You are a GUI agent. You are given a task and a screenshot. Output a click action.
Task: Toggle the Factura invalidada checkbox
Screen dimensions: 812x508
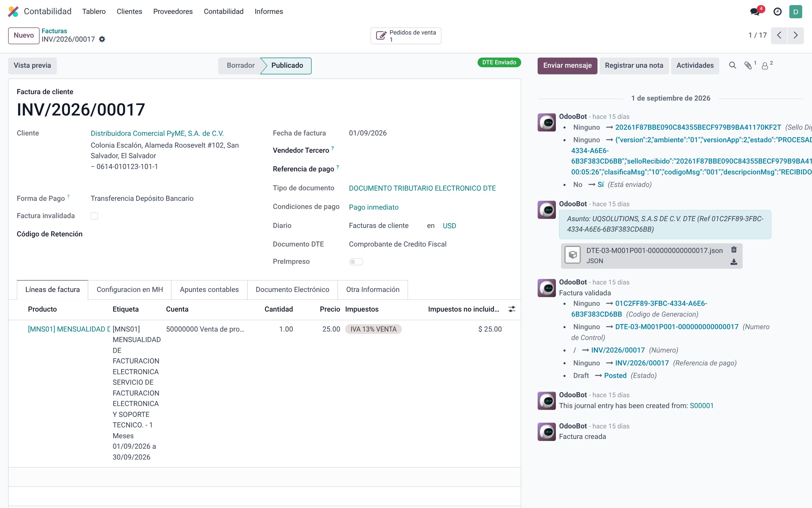(x=94, y=216)
